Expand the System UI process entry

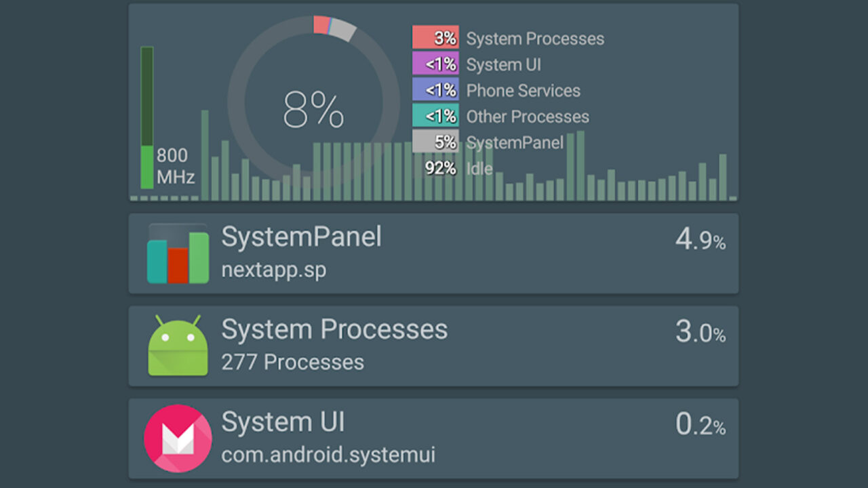click(x=434, y=437)
